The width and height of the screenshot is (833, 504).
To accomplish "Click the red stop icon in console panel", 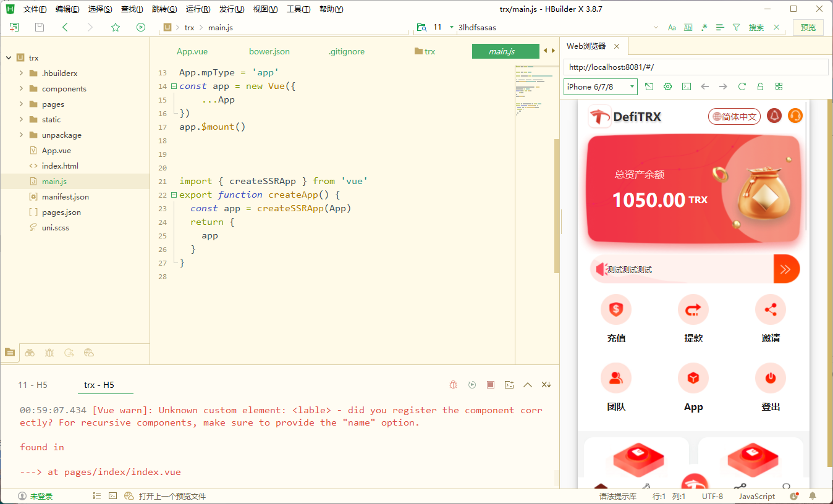I will [x=491, y=385].
